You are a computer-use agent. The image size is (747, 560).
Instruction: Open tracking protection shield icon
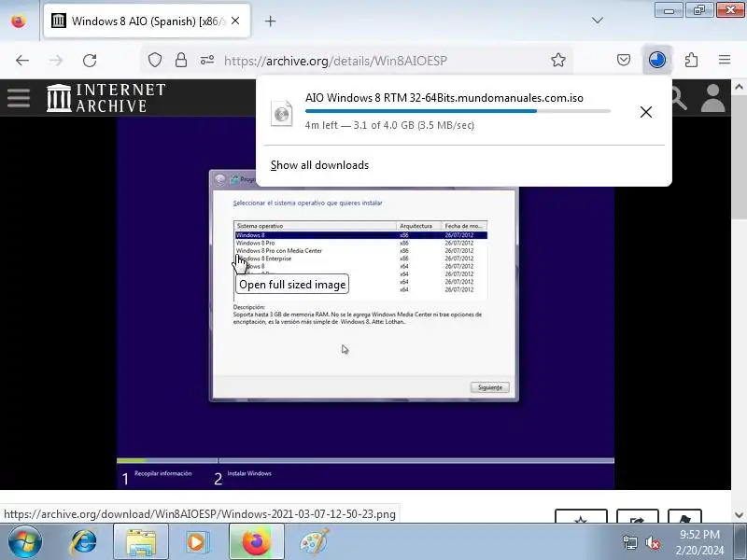point(155,60)
